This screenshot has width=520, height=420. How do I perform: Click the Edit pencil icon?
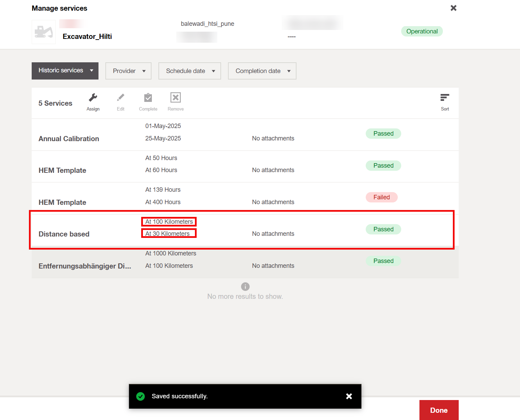pyautogui.click(x=121, y=98)
